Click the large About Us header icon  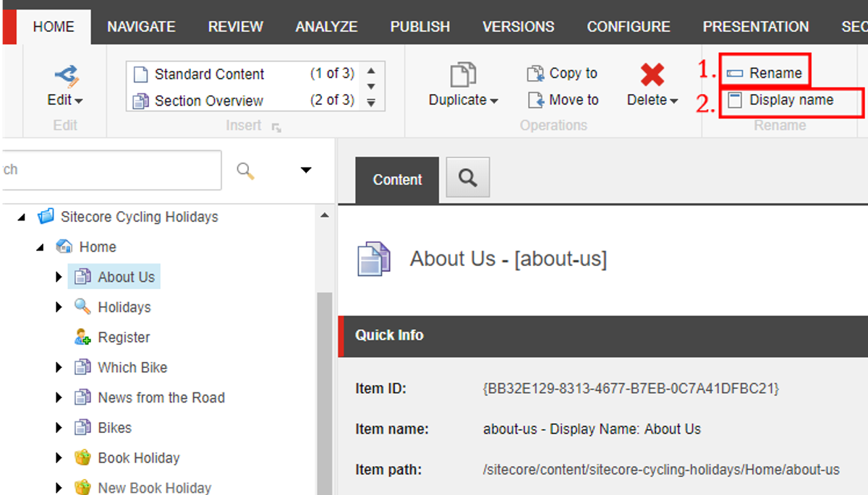(x=374, y=259)
